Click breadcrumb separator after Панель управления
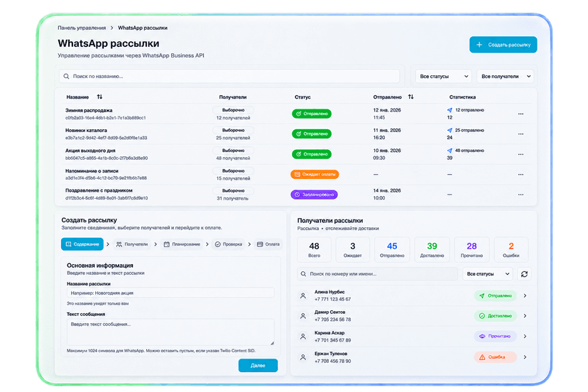This screenshot has height=392, width=588. point(111,28)
